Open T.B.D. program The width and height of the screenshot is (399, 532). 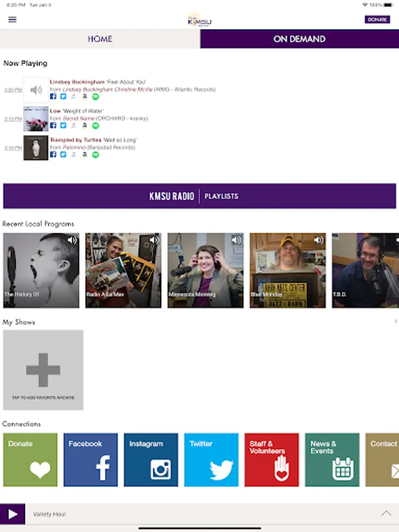[365, 270]
